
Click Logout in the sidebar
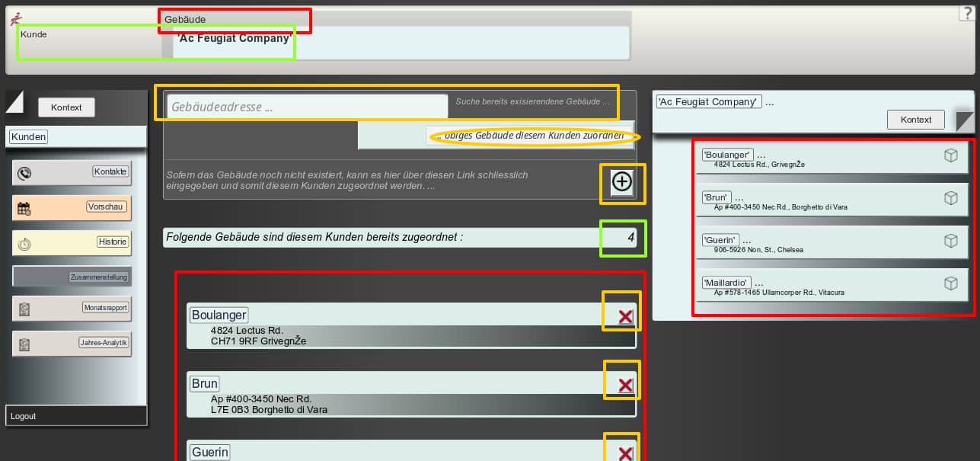[x=24, y=416]
